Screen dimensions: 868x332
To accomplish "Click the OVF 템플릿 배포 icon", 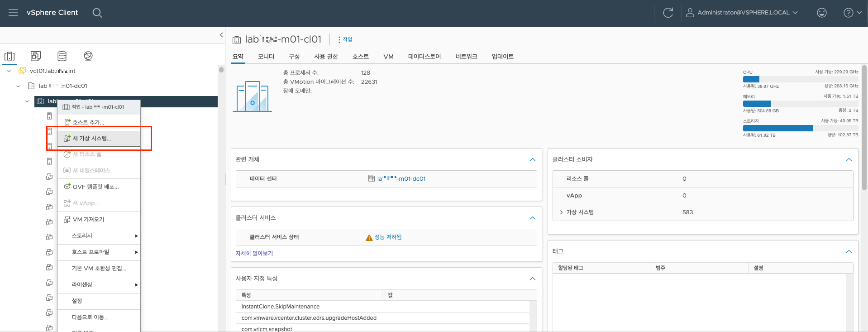I will click(67, 187).
